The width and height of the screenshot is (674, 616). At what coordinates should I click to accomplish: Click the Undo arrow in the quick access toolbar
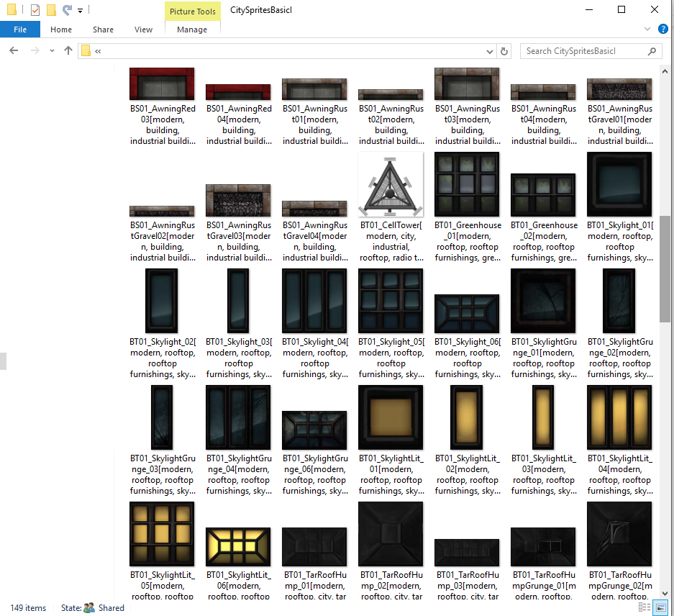(67, 10)
